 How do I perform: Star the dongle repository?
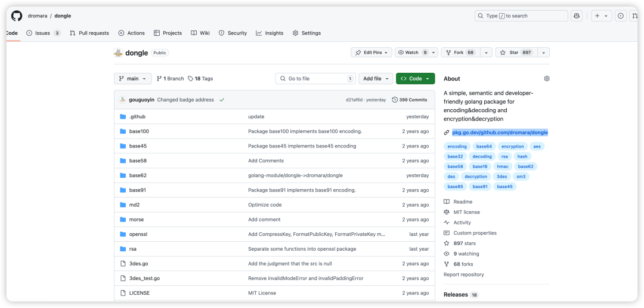(x=515, y=53)
